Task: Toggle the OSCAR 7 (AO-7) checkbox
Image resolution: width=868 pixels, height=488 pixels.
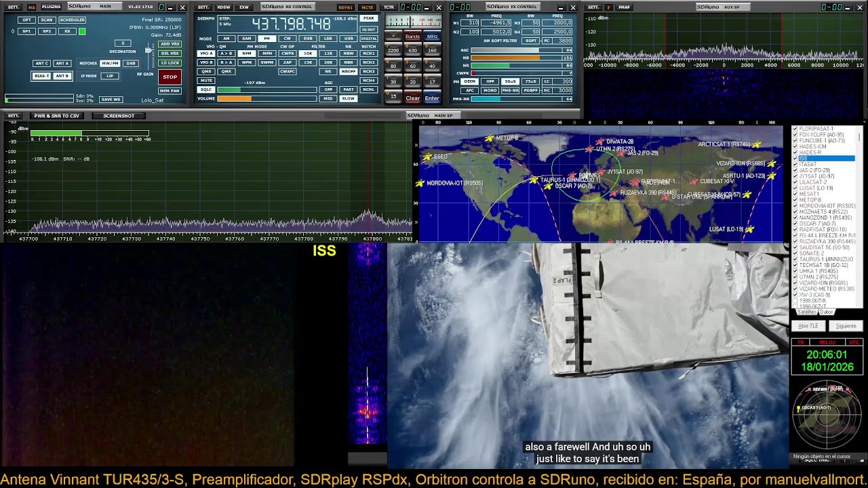Action: click(795, 224)
